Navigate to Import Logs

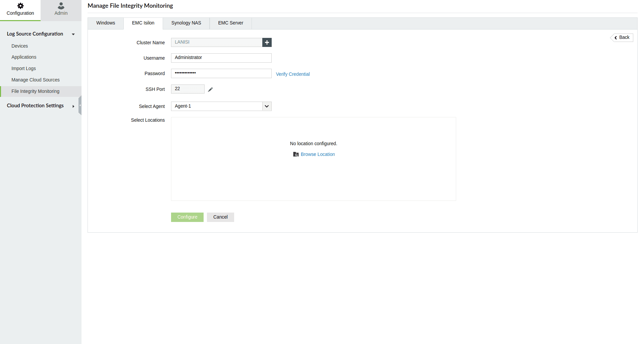pyautogui.click(x=23, y=68)
